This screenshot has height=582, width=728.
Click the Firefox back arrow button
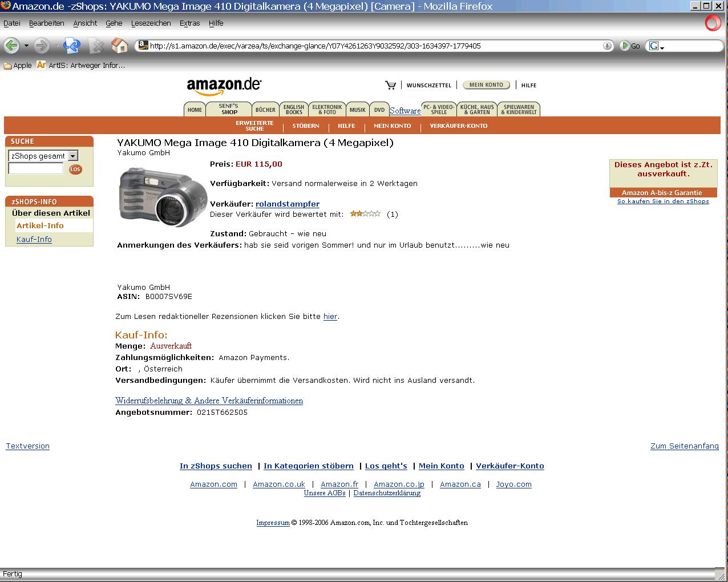11,46
